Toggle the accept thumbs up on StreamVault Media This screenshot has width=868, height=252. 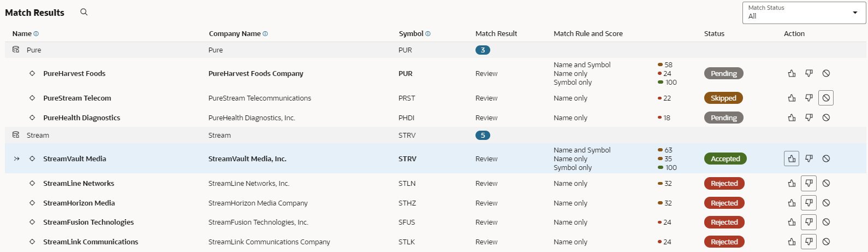pyautogui.click(x=792, y=159)
